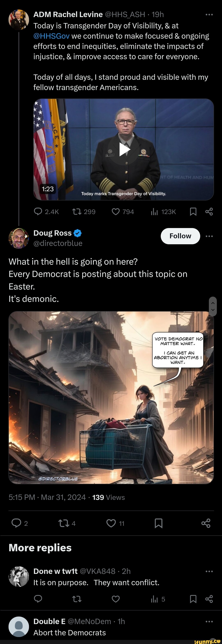Open Doug Ross's profile avatar

click(19, 238)
